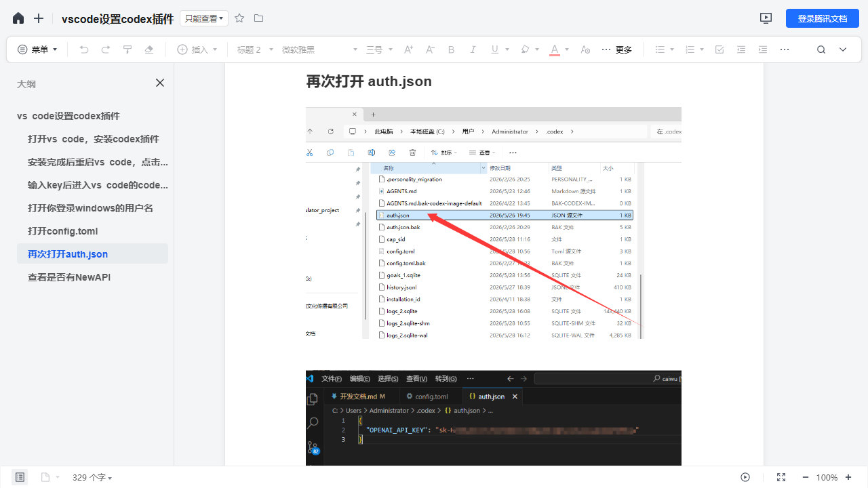Open the 微软雅黑 font dropdown
This screenshot has width=868, height=488.
click(x=319, y=49)
